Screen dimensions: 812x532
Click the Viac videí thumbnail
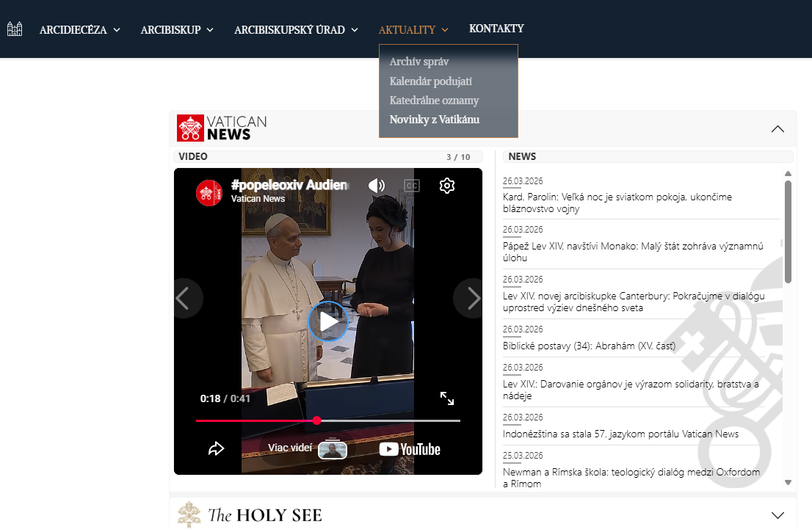332,449
